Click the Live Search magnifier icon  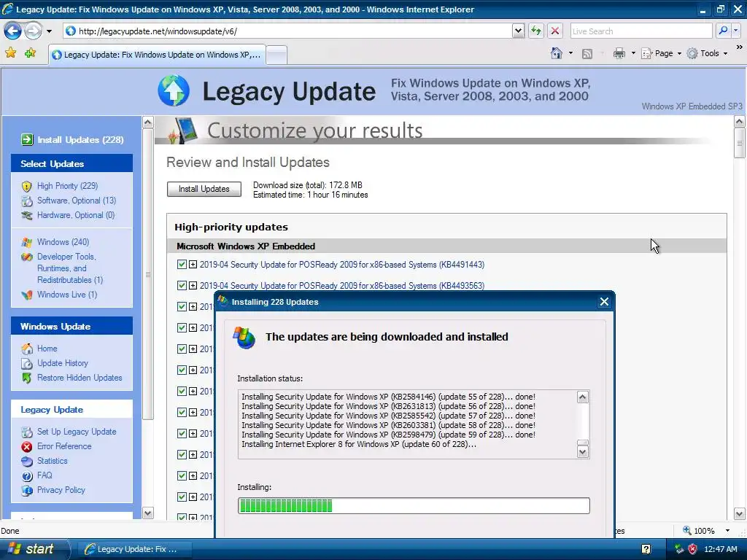tap(723, 31)
